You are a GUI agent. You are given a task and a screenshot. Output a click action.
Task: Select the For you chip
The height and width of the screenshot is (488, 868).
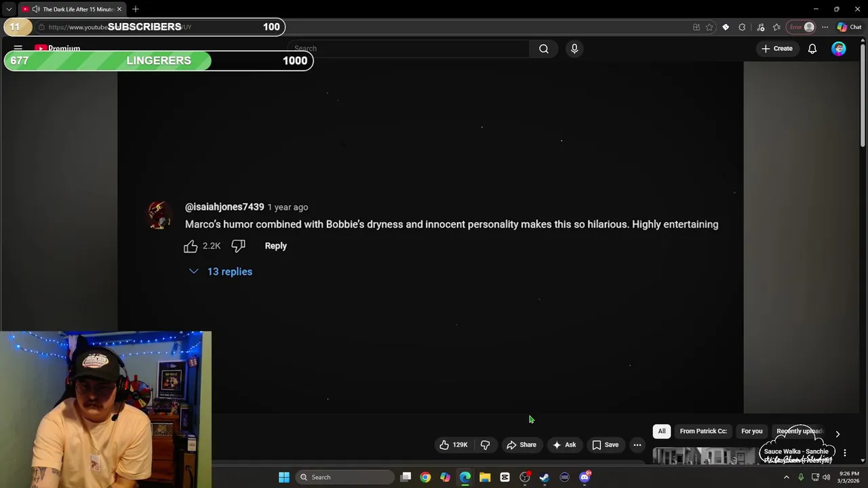pos(751,431)
